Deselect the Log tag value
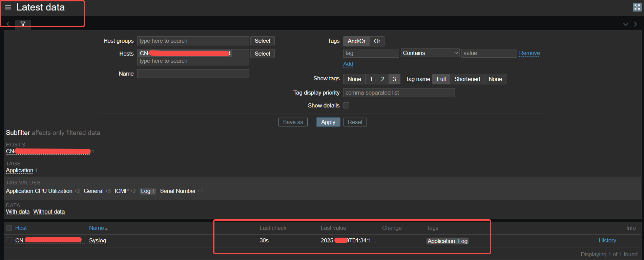Image resolution: width=644 pixels, height=260 pixels. click(146, 191)
